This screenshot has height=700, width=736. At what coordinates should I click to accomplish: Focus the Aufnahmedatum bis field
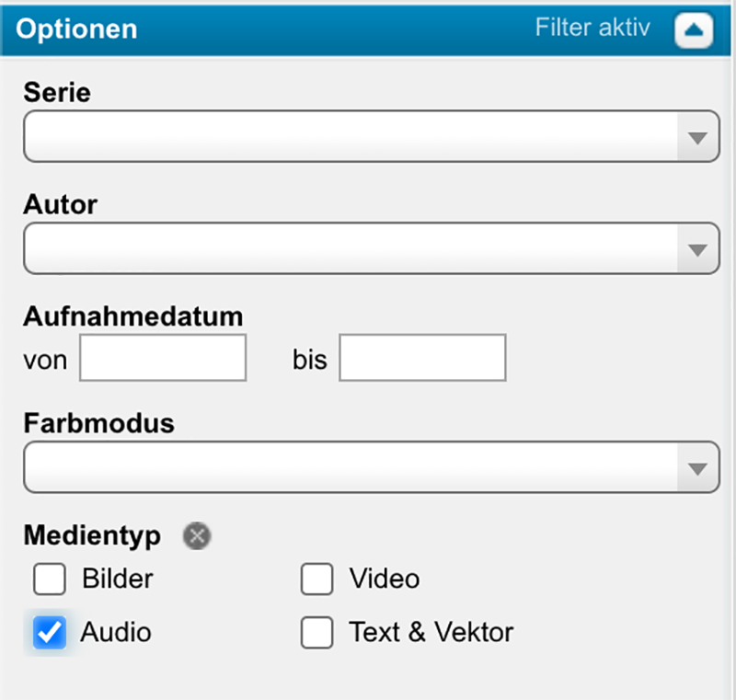pyautogui.click(x=422, y=359)
